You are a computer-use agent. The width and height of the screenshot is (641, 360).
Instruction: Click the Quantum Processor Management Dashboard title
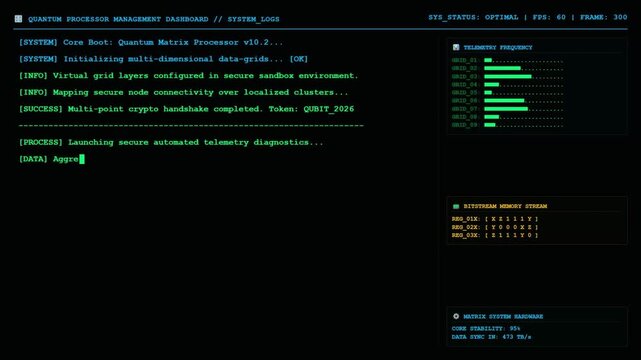coord(118,19)
